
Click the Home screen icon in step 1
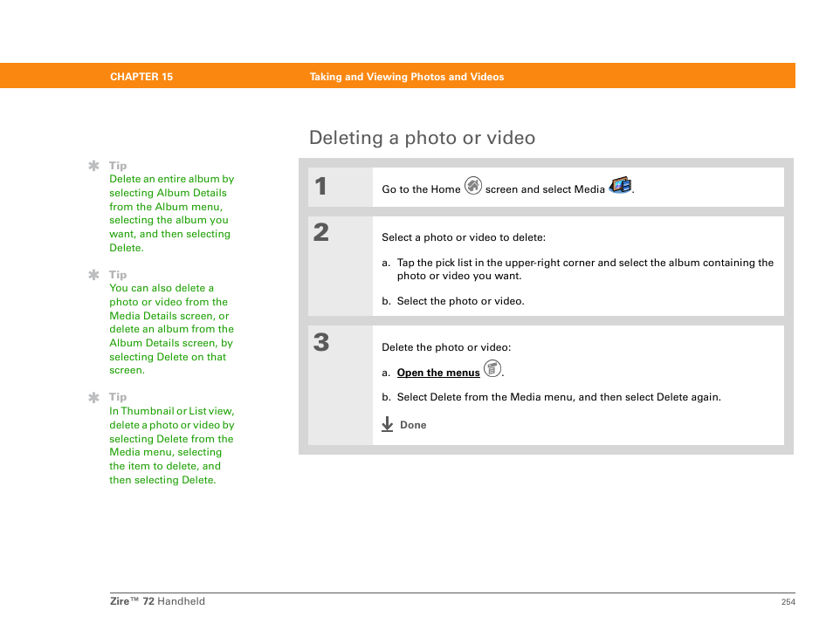[x=472, y=186]
